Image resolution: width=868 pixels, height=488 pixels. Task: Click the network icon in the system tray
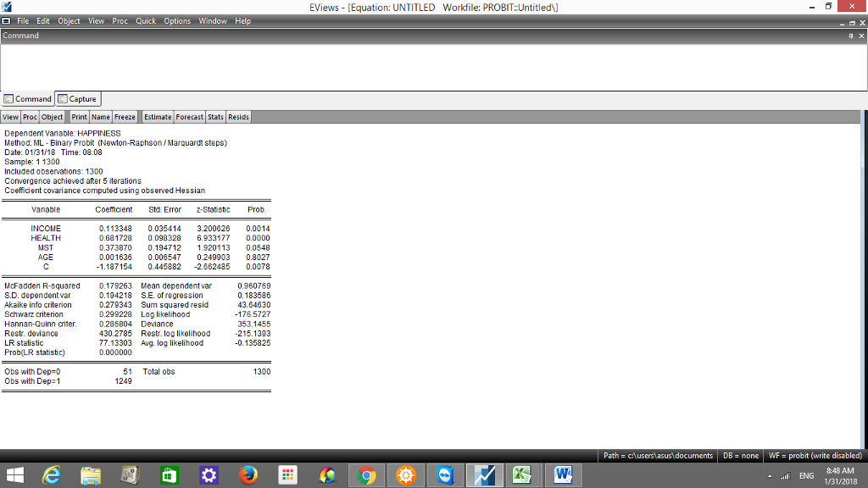tap(784, 475)
